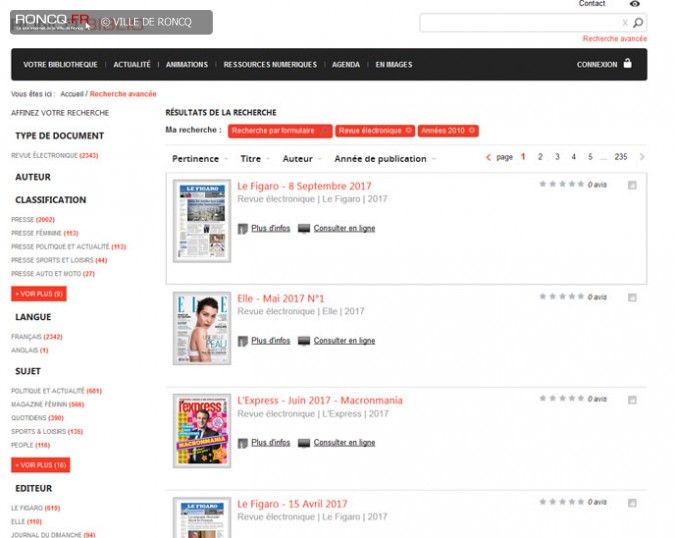Image resolution: width=675 pixels, height=538 pixels.
Task: Go to previous page with left chevron
Action: (x=488, y=157)
